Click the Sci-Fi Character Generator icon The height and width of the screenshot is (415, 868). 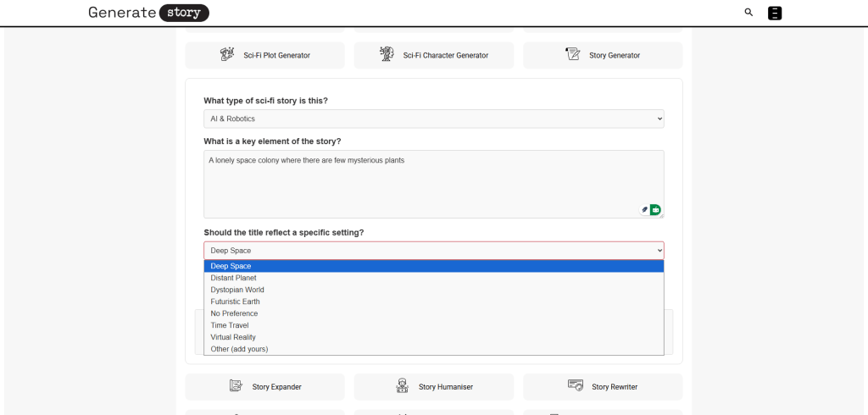(387, 55)
